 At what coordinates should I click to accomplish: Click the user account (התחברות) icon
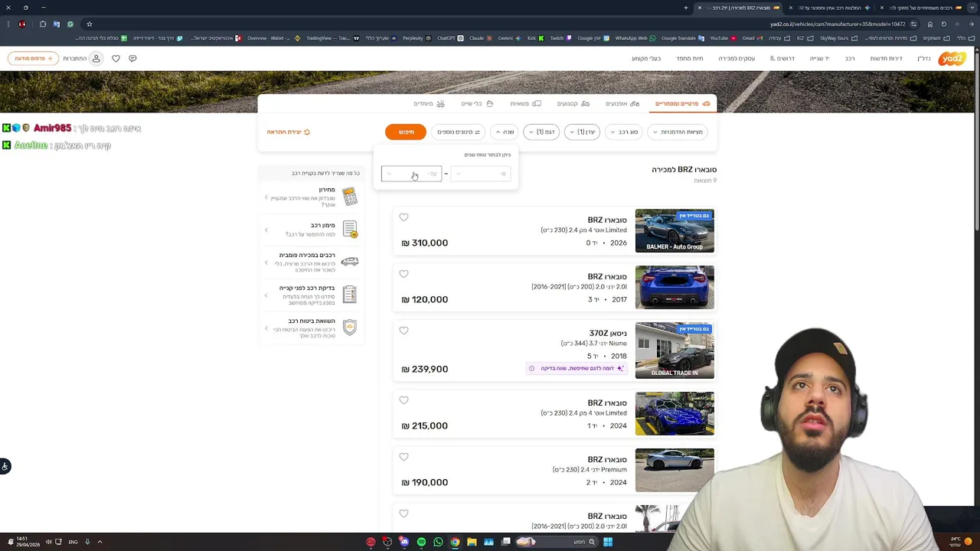tap(96, 58)
